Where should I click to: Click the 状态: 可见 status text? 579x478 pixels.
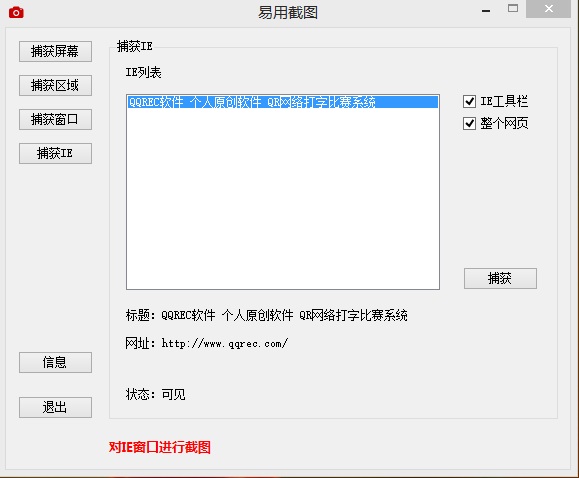point(155,395)
